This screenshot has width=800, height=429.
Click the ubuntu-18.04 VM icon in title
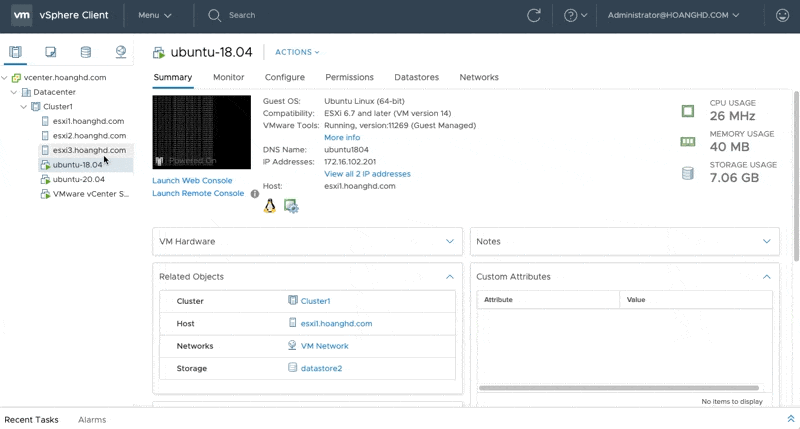tap(159, 52)
